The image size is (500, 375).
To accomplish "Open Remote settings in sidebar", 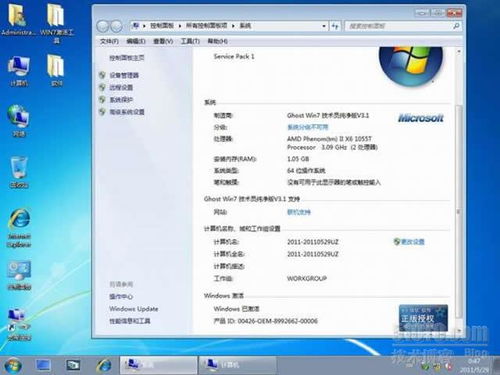I will pos(121,87).
